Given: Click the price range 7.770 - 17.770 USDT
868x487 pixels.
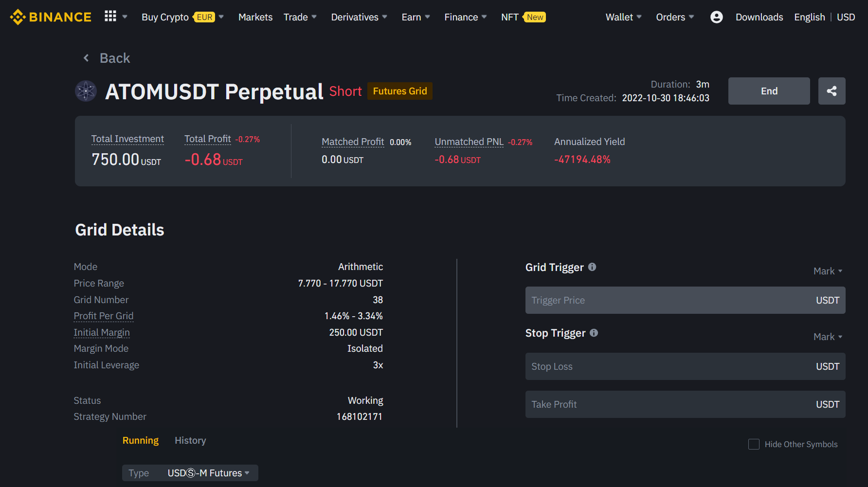Looking at the screenshot, I should point(341,283).
